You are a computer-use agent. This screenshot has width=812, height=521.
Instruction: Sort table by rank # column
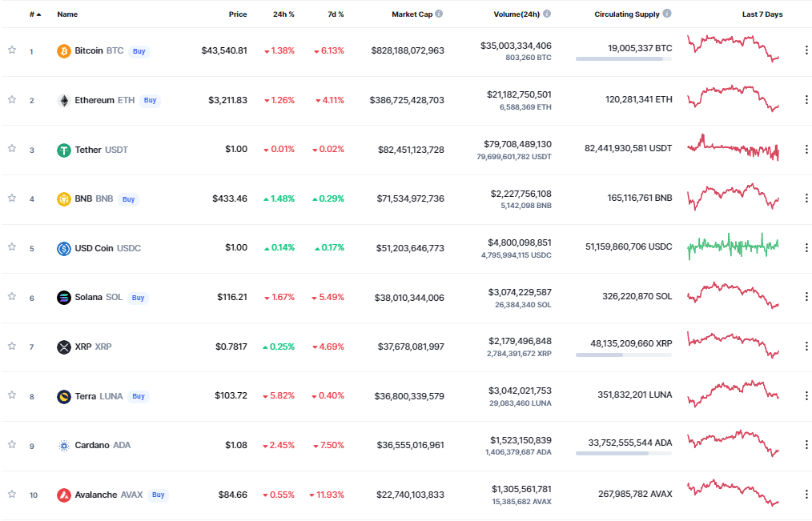35,14
